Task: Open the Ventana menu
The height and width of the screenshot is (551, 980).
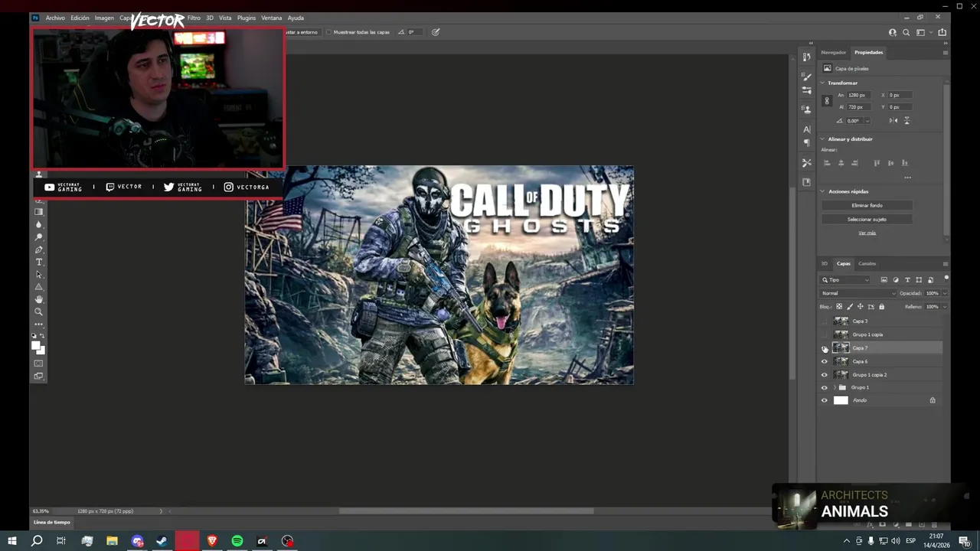Action: click(271, 18)
